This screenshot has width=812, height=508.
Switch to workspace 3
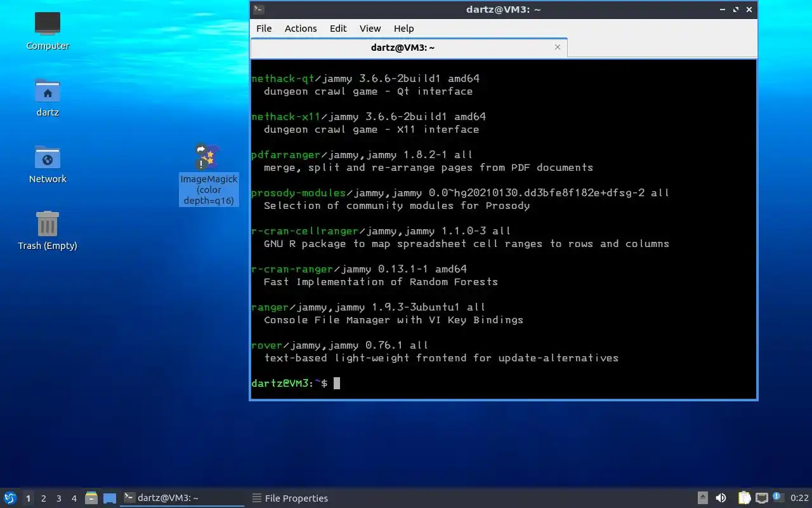[x=58, y=498]
